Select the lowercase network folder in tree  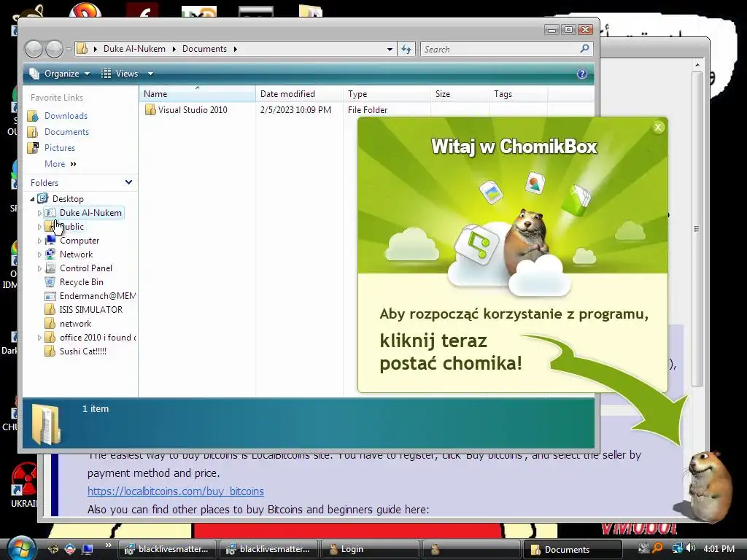click(75, 323)
